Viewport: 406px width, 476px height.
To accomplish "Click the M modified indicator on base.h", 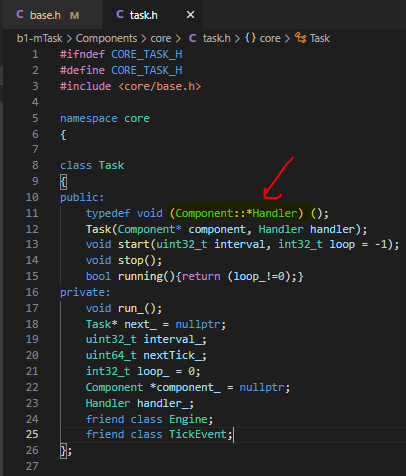I will click(75, 16).
